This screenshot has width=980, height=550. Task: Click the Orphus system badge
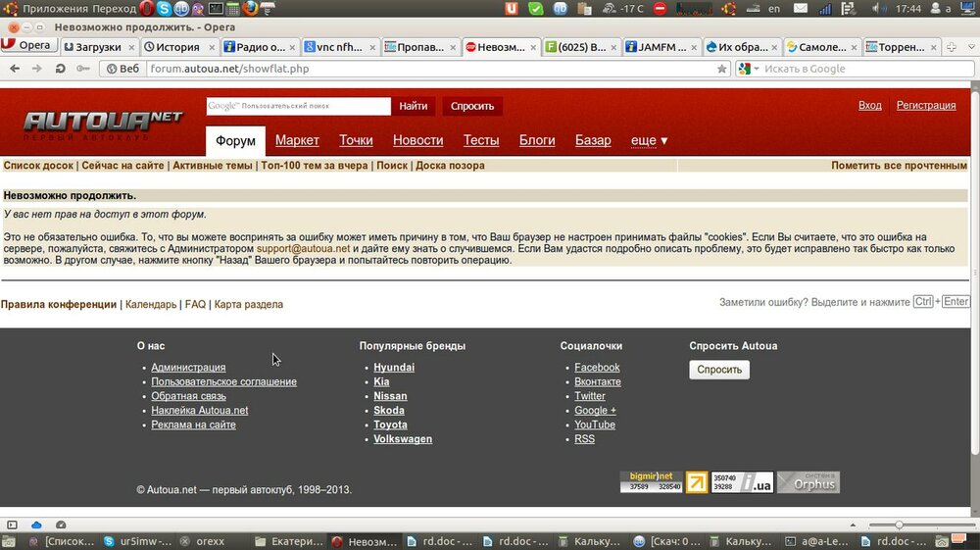(x=808, y=482)
